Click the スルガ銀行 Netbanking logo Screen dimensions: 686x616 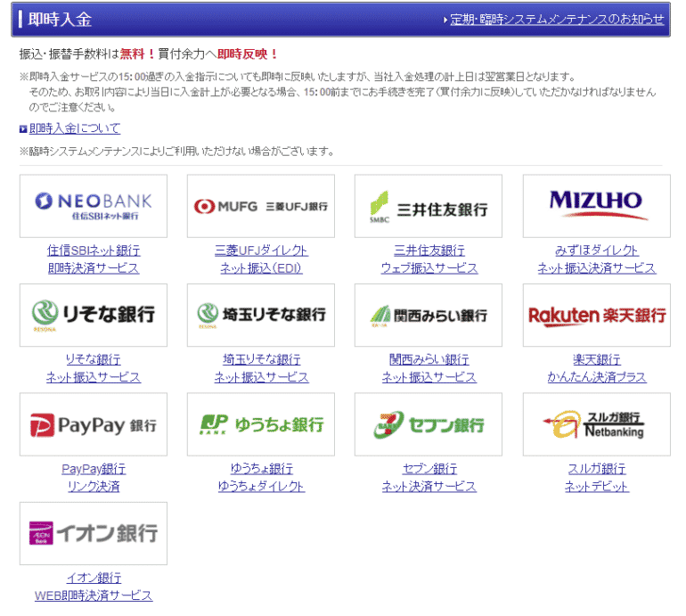tap(596, 424)
